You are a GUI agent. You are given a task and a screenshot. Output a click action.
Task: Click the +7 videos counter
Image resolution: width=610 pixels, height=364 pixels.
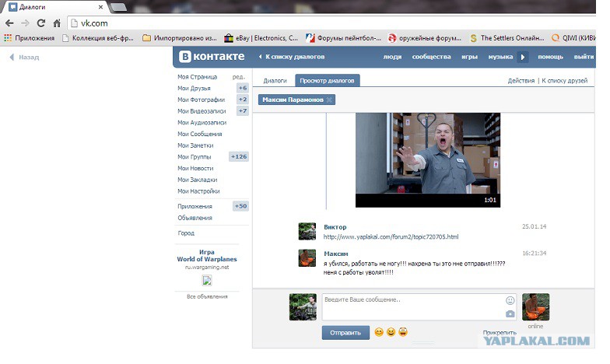coord(243,111)
